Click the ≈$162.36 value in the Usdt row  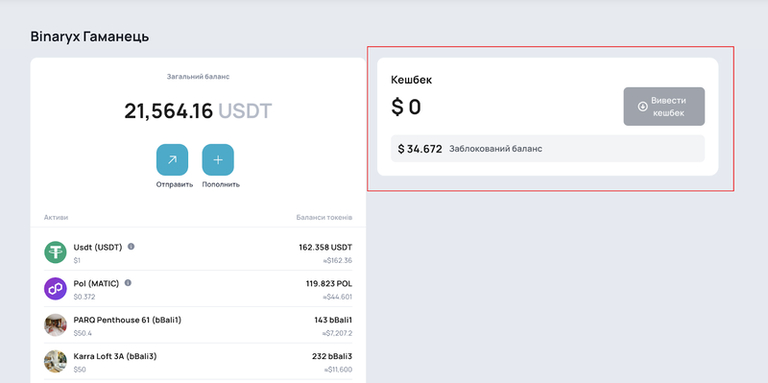337,261
